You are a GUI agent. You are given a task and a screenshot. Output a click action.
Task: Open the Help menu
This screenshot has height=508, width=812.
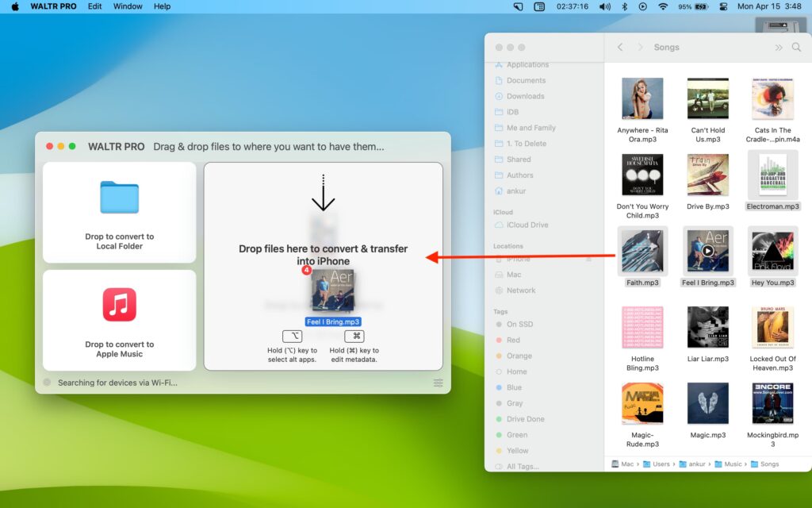162,6
